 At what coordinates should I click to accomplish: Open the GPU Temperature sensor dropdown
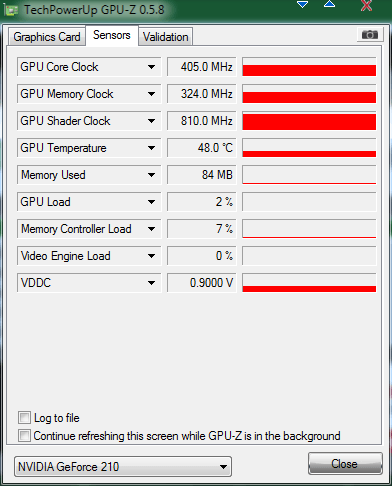coord(151,148)
